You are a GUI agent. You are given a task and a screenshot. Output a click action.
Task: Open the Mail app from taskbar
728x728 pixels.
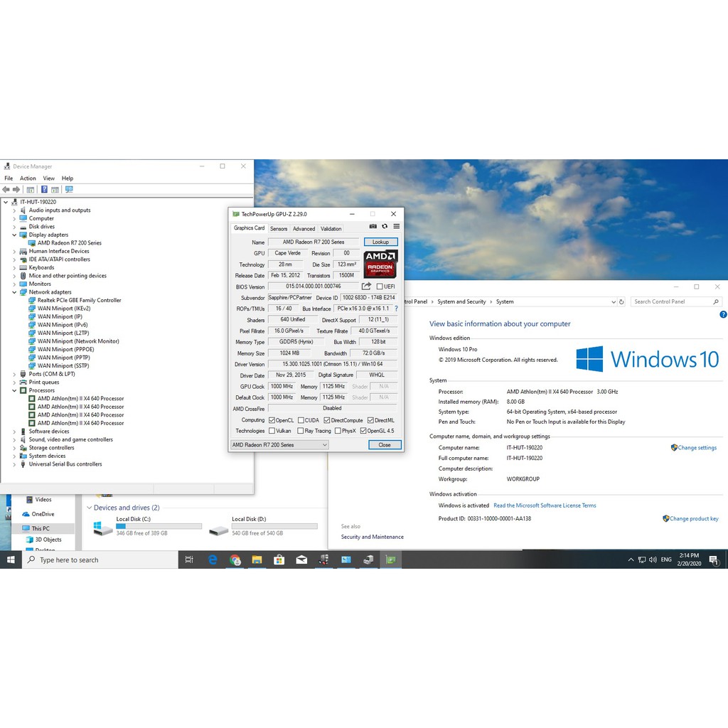tap(301, 560)
